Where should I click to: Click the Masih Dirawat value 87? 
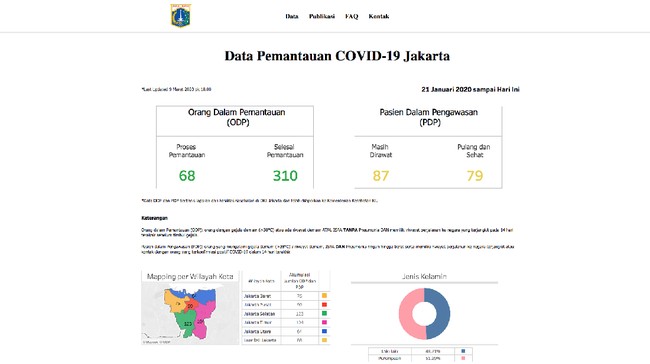point(381,176)
